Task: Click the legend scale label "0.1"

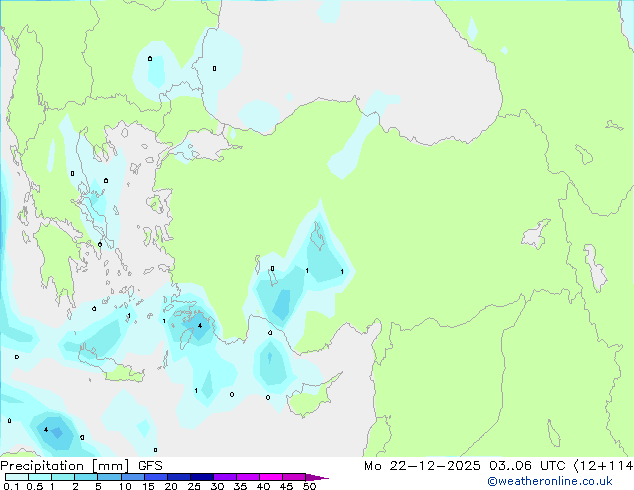Action: point(11,486)
